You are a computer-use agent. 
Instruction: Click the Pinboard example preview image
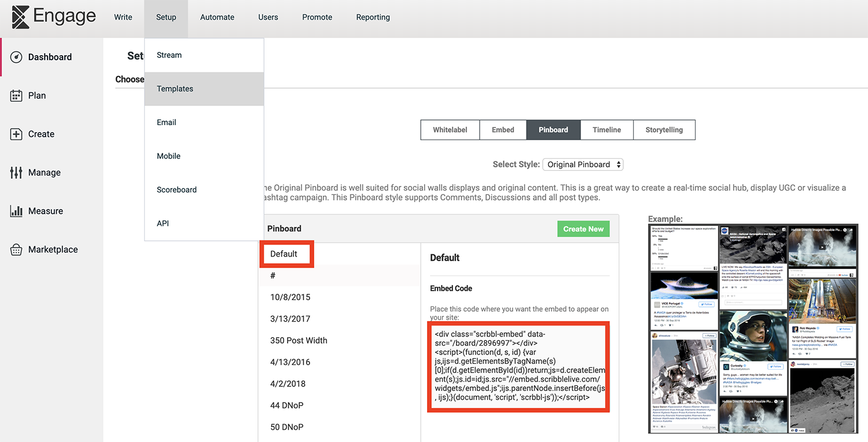(x=753, y=329)
